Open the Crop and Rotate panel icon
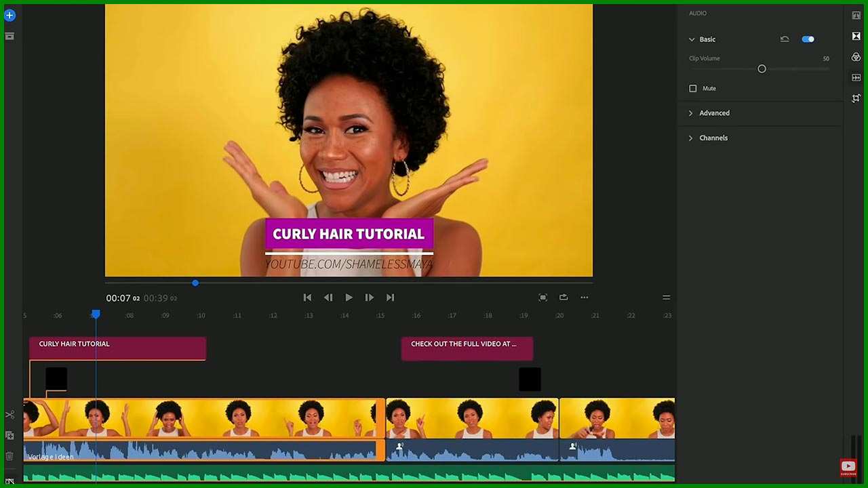The width and height of the screenshot is (868, 488). 856,98
